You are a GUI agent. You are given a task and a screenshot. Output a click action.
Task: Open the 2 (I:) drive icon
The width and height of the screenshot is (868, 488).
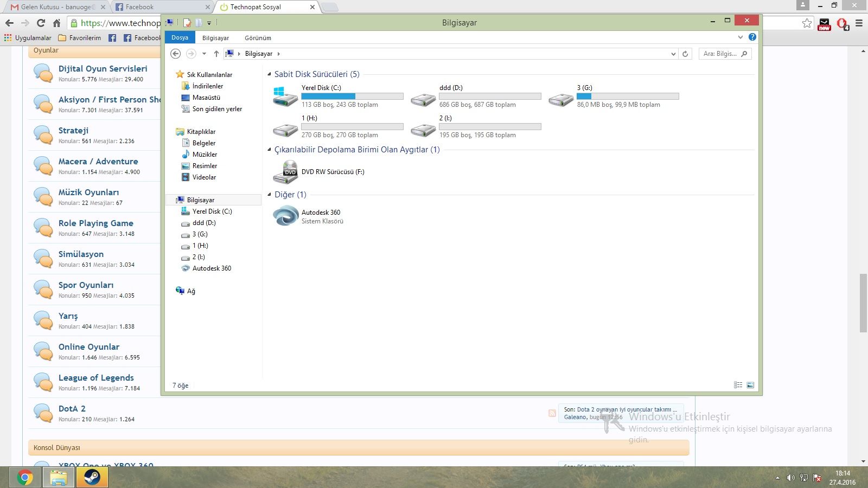[x=423, y=130]
